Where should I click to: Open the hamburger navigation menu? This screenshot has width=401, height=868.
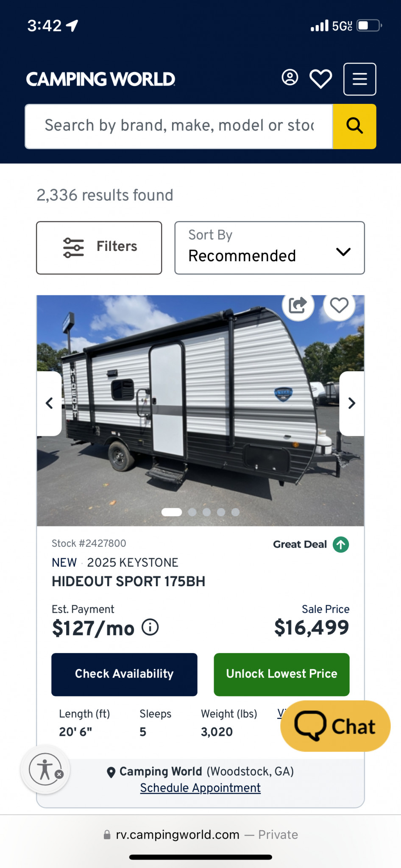pyautogui.click(x=359, y=79)
